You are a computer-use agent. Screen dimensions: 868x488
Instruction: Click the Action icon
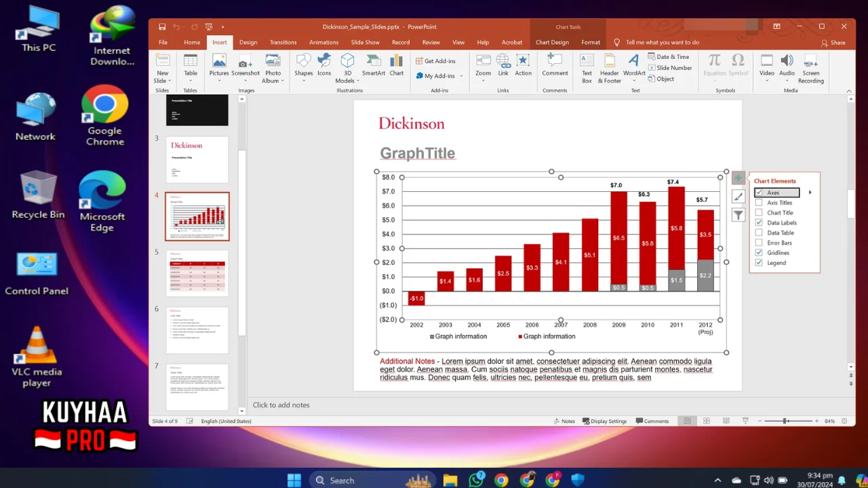pyautogui.click(x=523, y=64)
